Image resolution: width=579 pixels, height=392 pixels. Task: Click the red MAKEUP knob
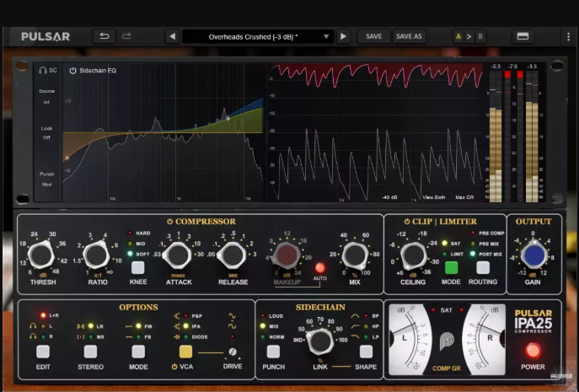click(287, 255)
